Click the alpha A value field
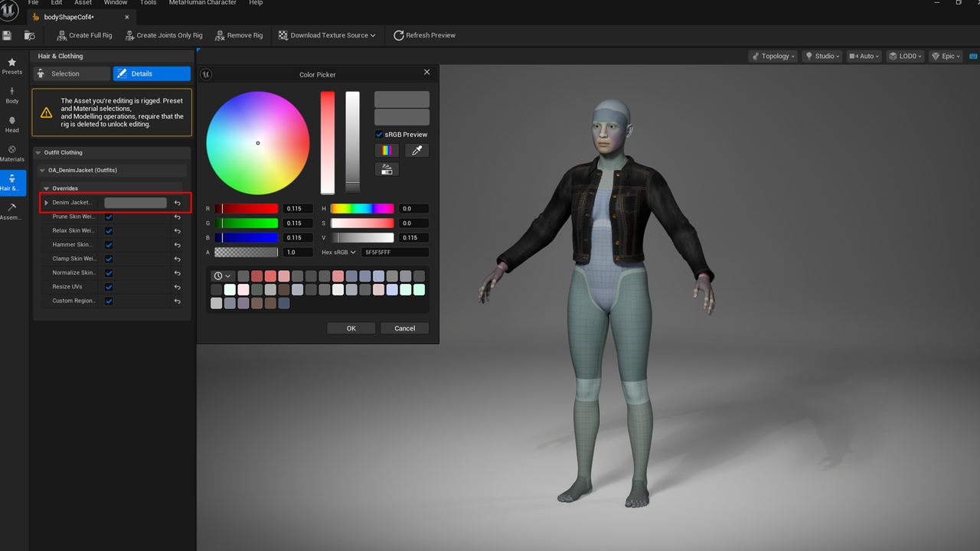The height and width of the screenshot is (551, 980). pyautogui.click(x=298, y=252)
